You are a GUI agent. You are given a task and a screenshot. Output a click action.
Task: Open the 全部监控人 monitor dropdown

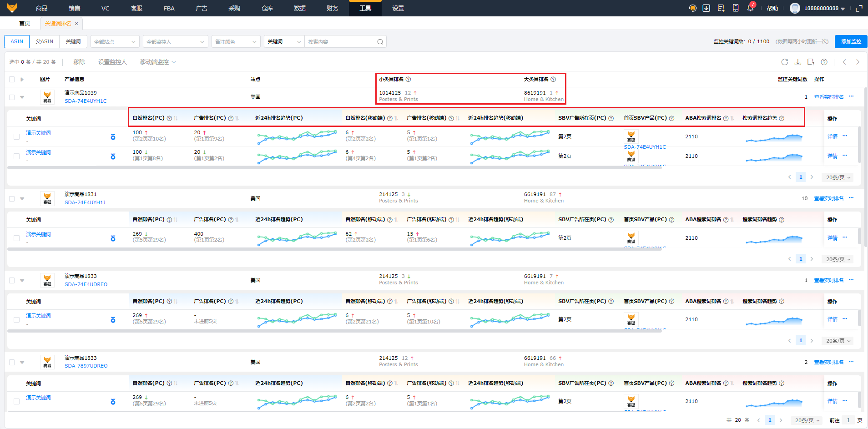click(175, 42)
